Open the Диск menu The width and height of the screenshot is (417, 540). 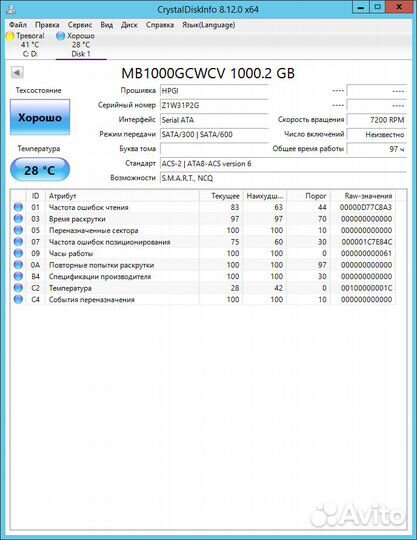pos(129,25)
